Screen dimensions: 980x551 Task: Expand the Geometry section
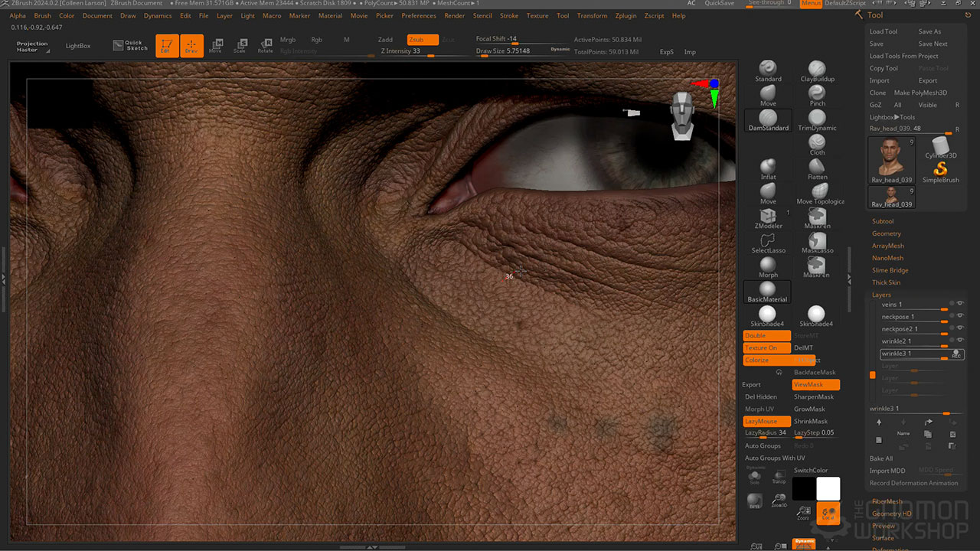887,233
